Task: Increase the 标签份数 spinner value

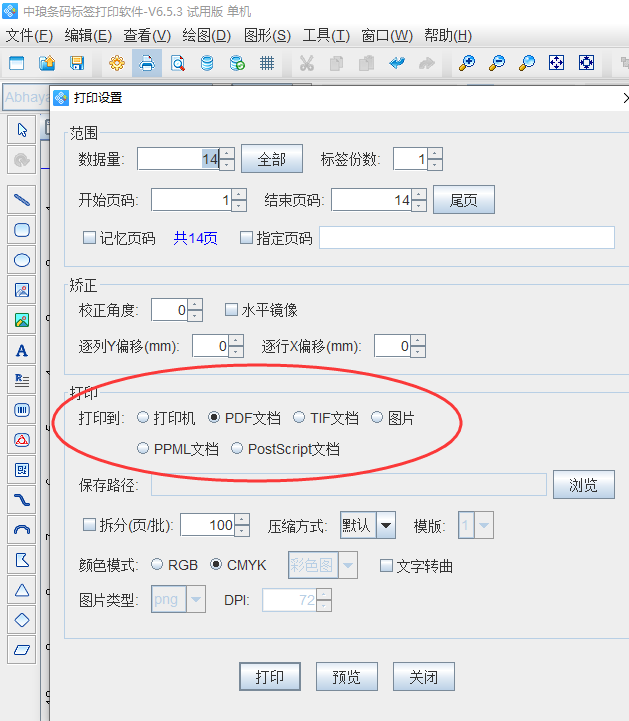Action: (x=434, y=154)
